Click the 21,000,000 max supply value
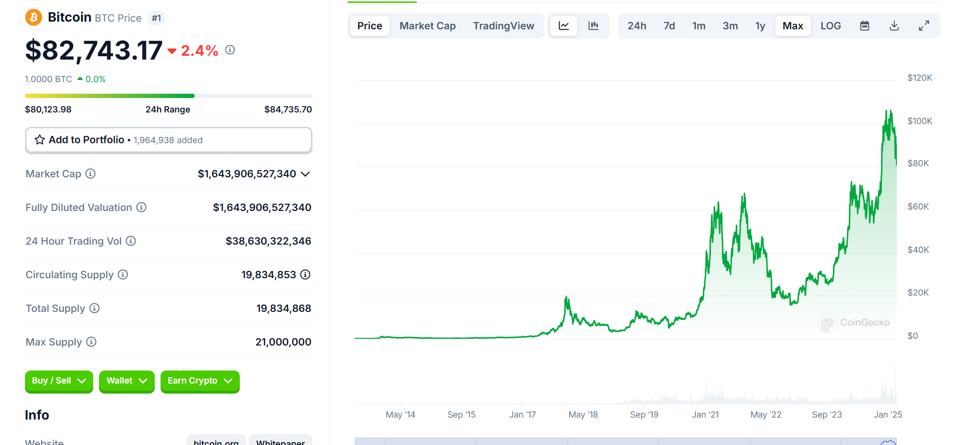 pyautogui.click(x=283, y=342)
